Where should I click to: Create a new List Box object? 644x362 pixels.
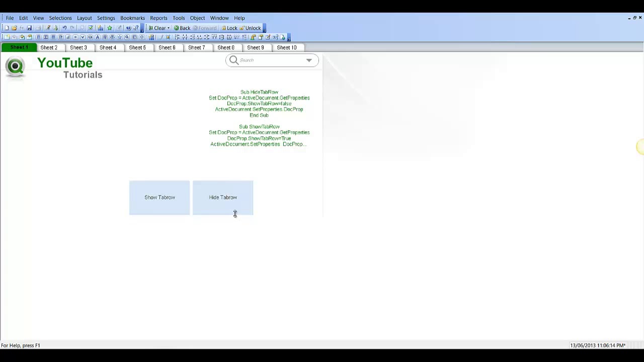(x=38, y=37)
